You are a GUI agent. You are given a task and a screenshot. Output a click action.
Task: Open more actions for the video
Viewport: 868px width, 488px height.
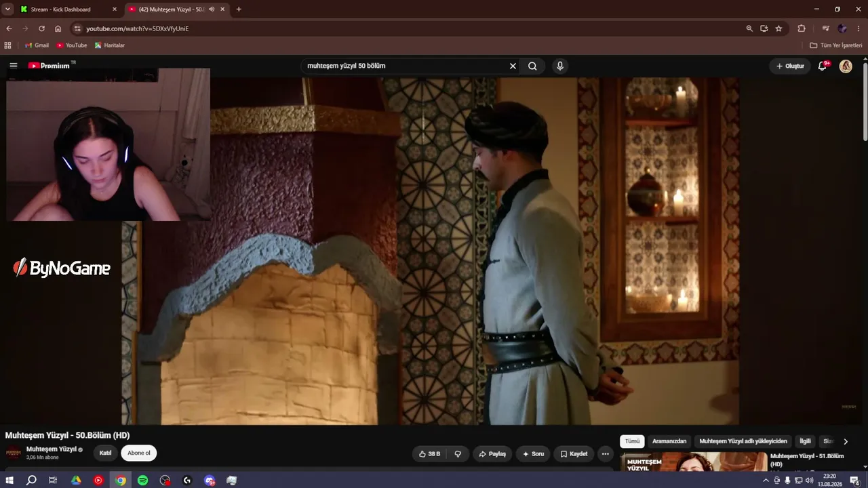pyautogui.click(x=606, y=453)
